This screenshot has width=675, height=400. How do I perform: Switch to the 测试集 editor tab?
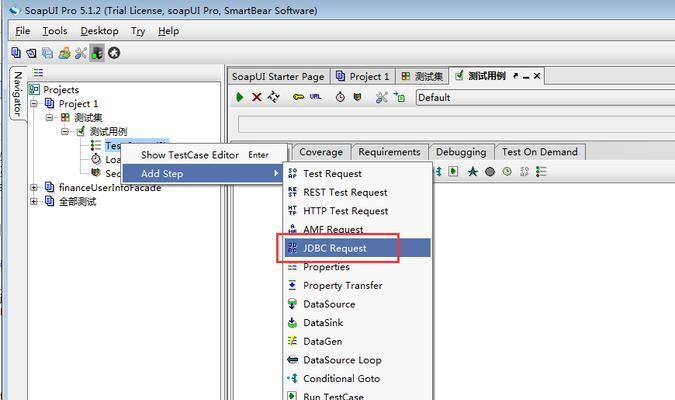pyautogui.click(x=422, y=77)
